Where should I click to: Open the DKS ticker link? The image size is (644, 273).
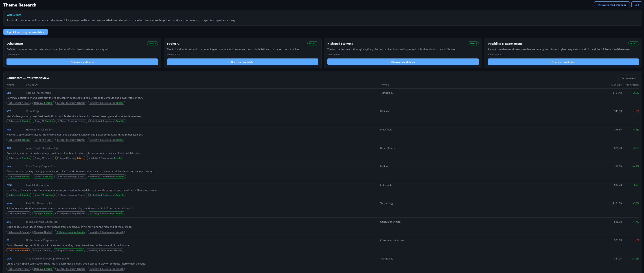(9, 222)
